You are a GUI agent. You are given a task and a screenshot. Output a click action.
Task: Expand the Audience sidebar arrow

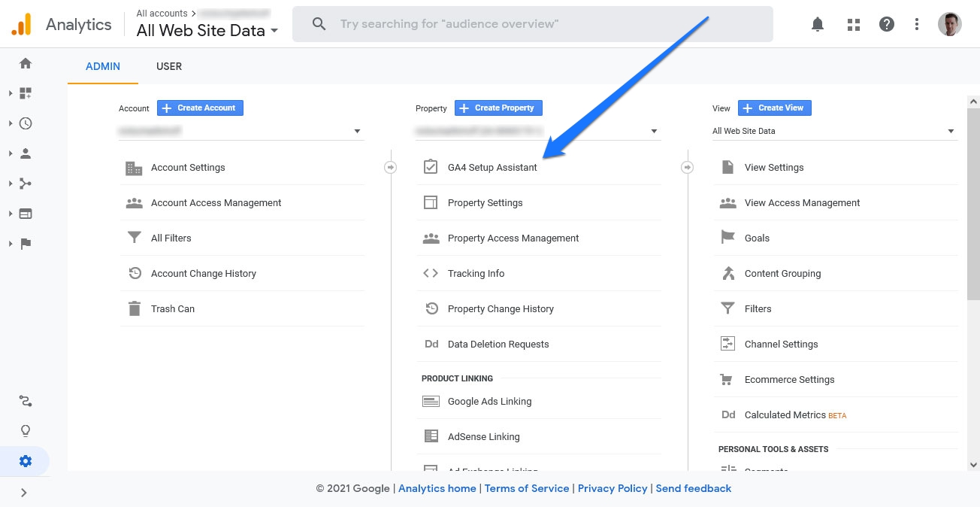[x=11, y=153]
